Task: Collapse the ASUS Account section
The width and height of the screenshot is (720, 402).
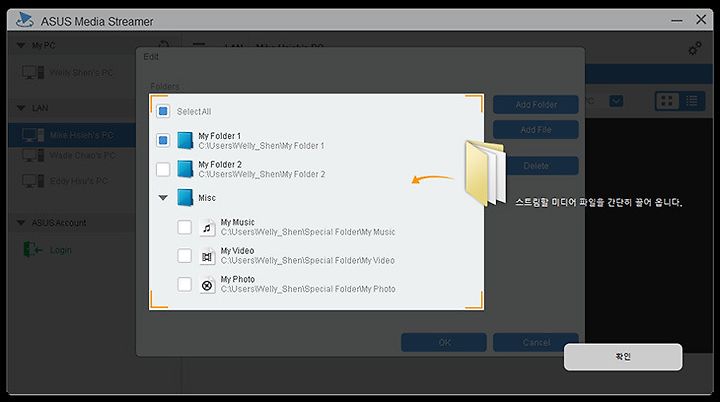Action: point(21,222)
